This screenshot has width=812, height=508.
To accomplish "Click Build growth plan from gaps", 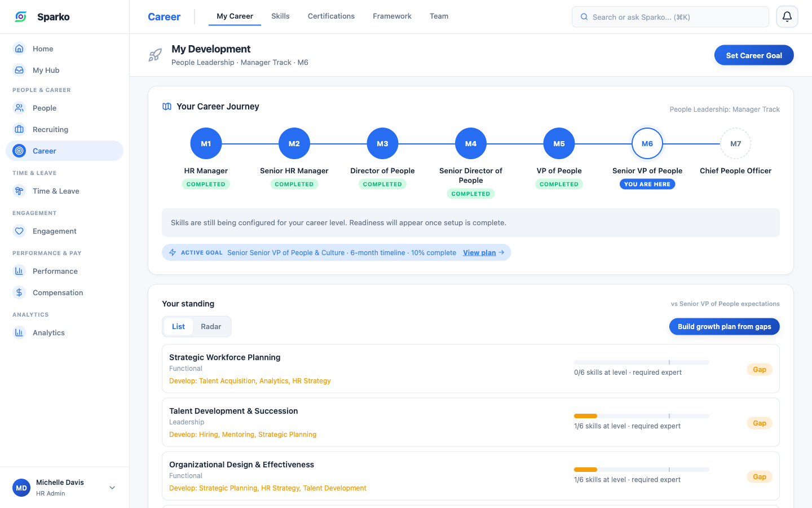I will [x=724, y=326].
